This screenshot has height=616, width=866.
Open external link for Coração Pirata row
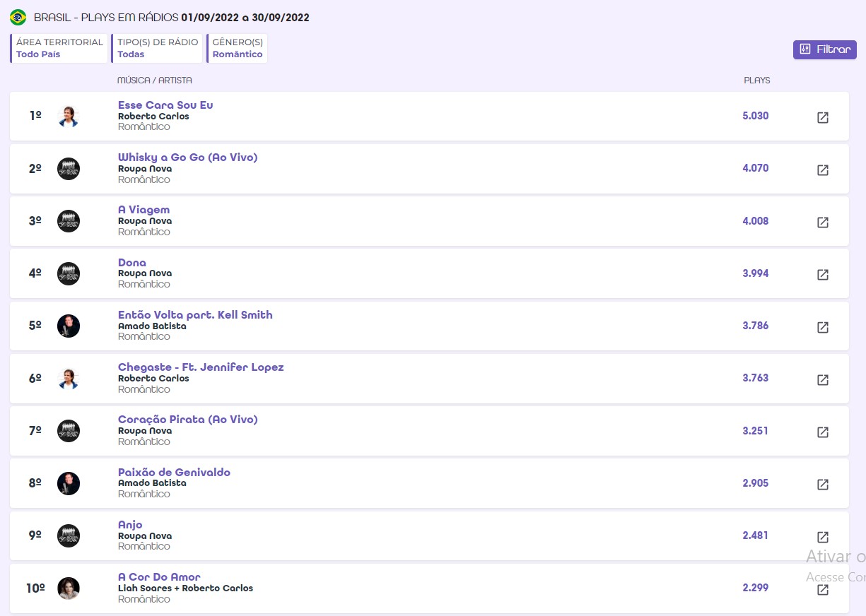(x=823, y=432)
